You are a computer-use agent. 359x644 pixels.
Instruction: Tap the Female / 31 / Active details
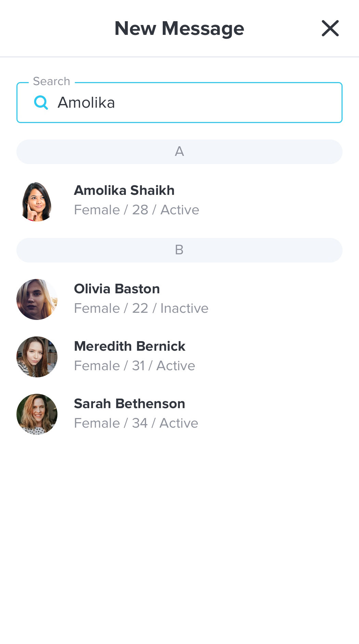click(x=134, y=366)
